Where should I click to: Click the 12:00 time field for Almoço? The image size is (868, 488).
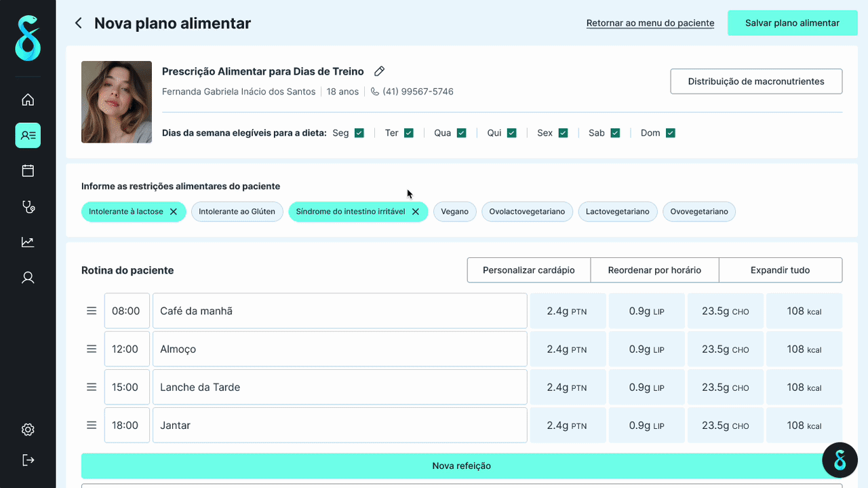[127, 348]
